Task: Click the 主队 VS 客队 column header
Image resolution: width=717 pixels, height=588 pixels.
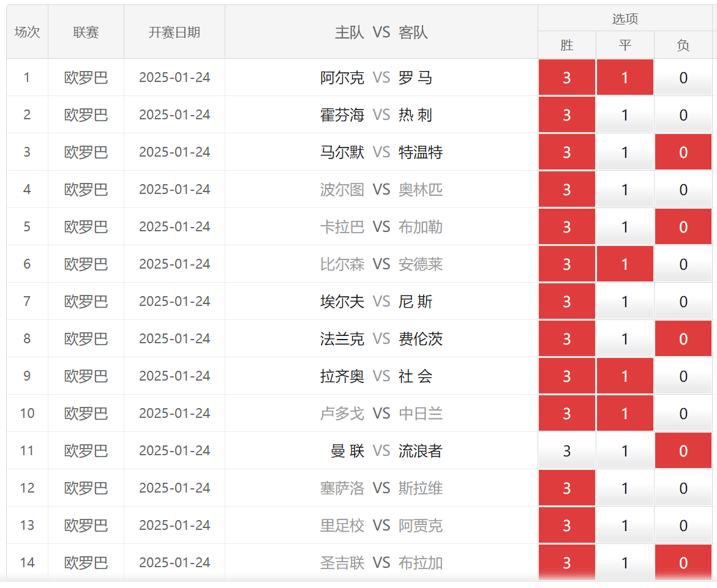Action: [381, 32]
